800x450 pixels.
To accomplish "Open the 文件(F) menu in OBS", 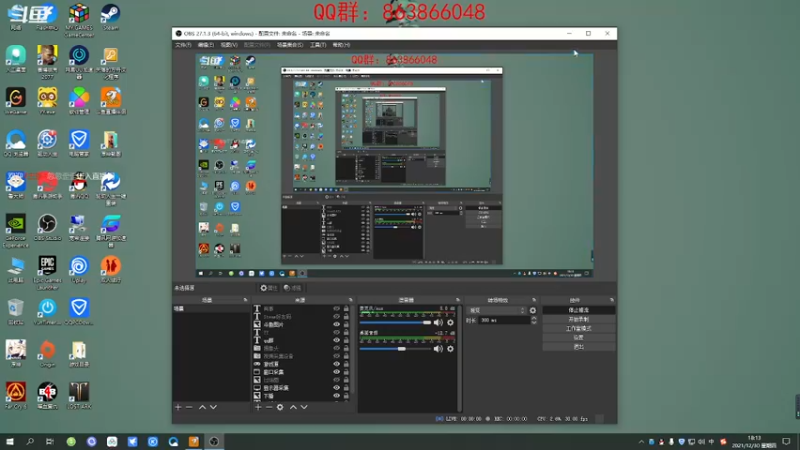I will click(x=183, y=45).
